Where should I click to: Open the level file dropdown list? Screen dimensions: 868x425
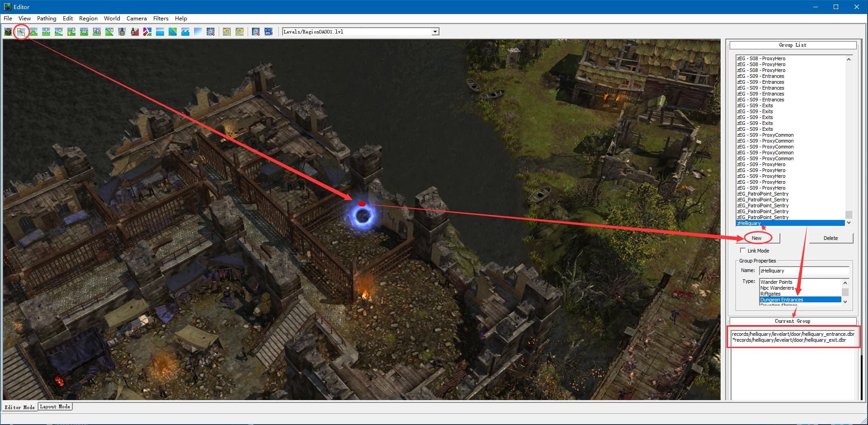tap(435, 32)
